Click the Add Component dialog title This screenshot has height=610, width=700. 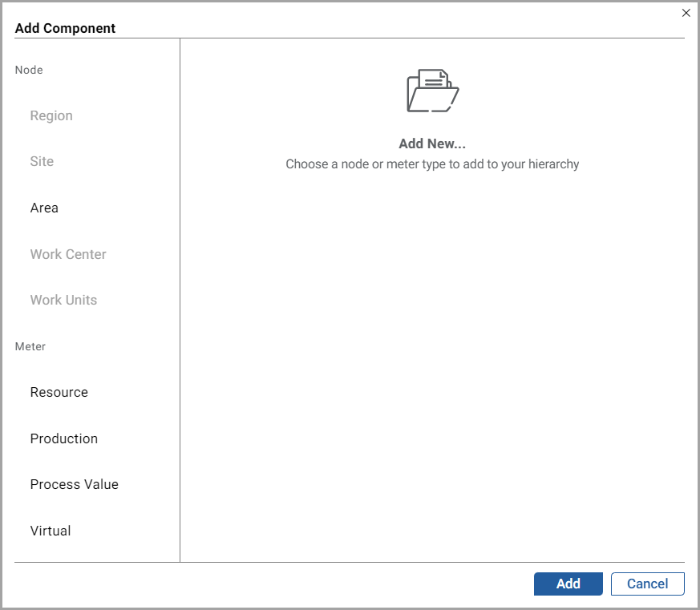point(65,28)
